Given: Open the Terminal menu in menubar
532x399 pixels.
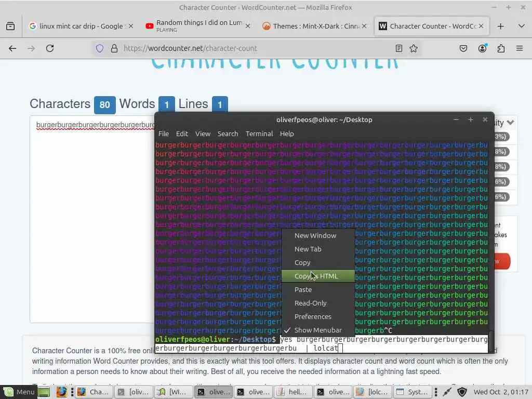Looking at the screenshot, I should pos(259,134).
